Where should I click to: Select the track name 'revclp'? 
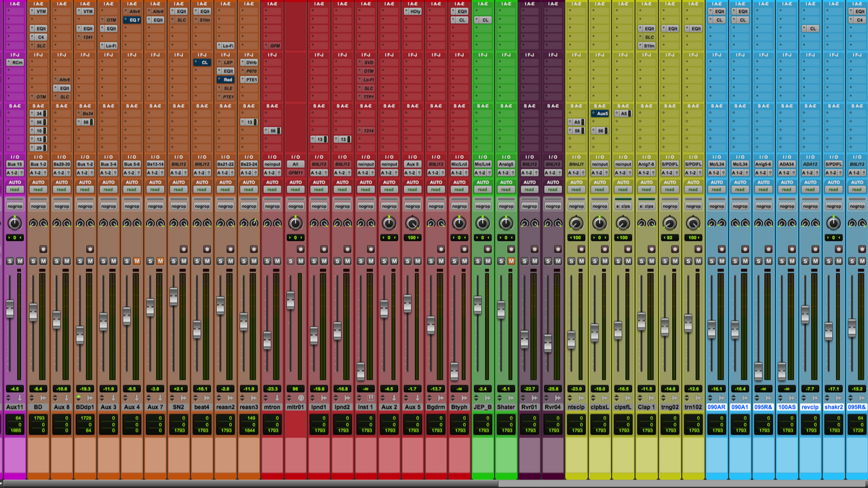(810, 407)
